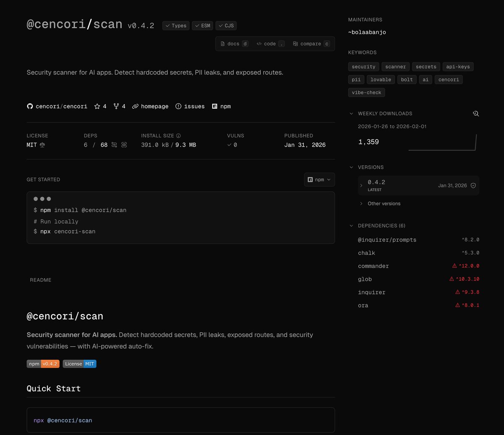Click the GitHub logo icon
This screenshot has width=504, height=435.
pos(30,106)
